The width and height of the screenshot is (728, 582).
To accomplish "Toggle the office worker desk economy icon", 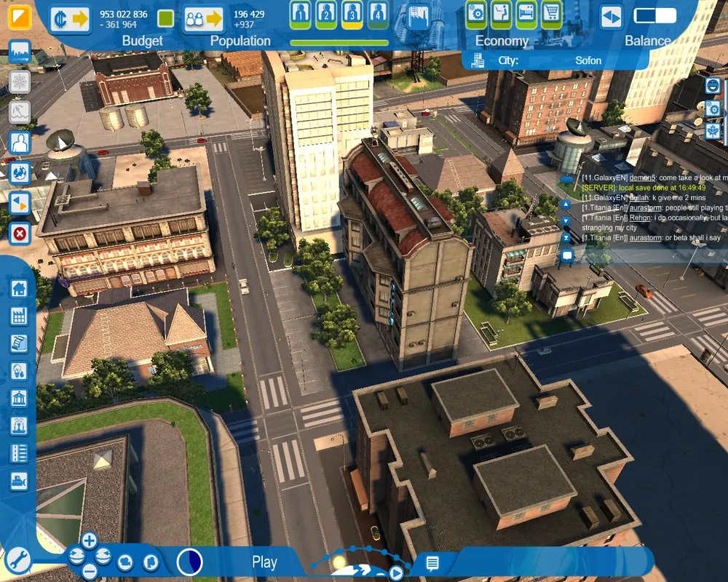I will pyautogui.click(x=501, y=15).
